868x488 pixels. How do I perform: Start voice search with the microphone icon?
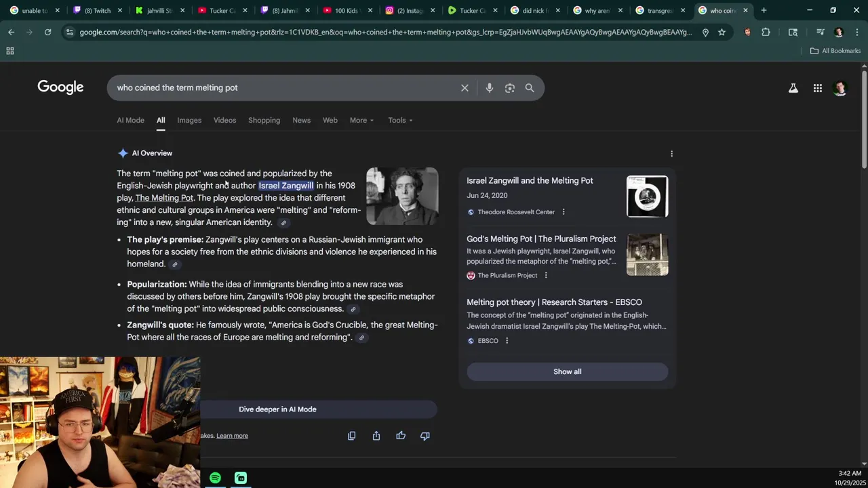[x=489, y=88]
